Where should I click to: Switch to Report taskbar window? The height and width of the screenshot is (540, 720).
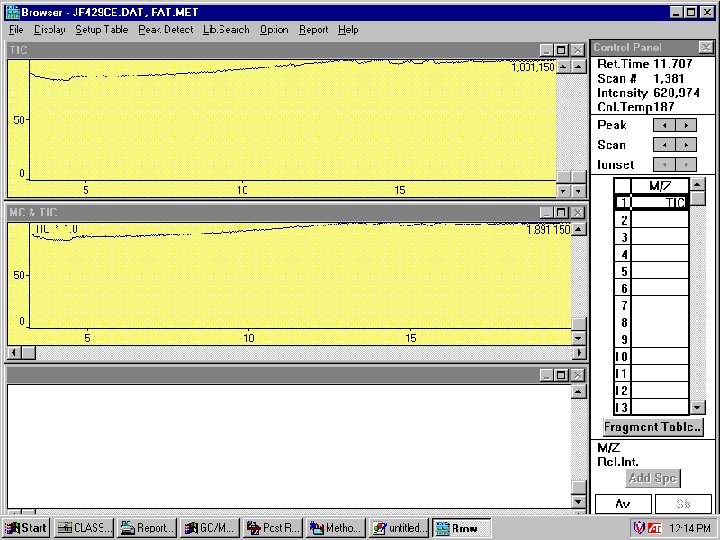[x=146, y=528]
